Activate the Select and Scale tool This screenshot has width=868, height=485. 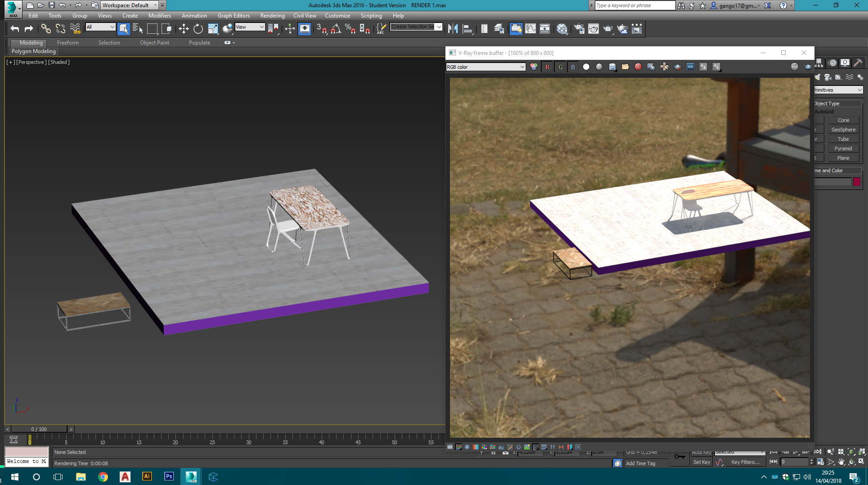click(213, 29)
